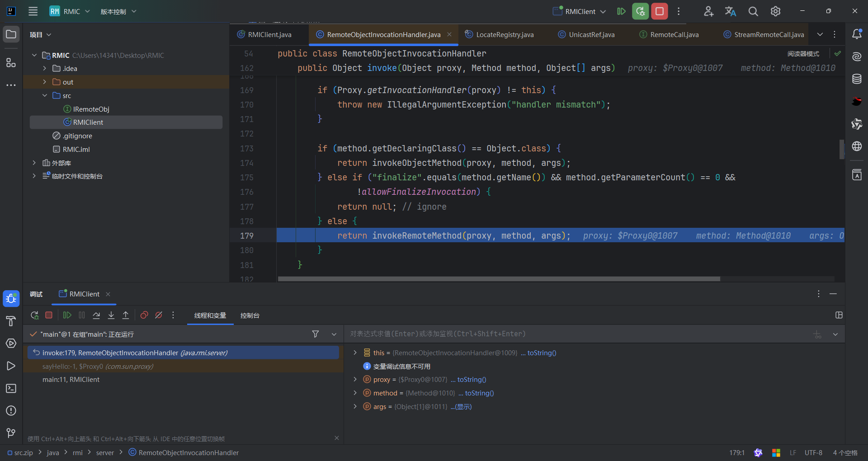
Task: Switch to 控制台 tab
Action: pyautogui.click(x=250, y=315)
